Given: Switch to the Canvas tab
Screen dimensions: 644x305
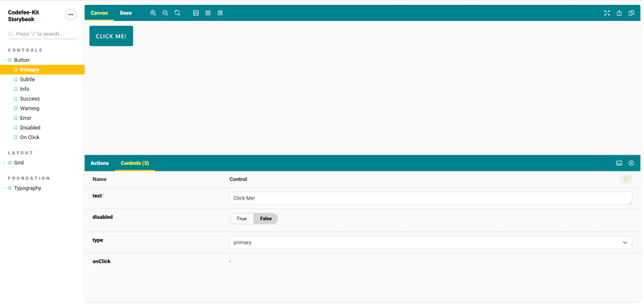Looking at the screenshot, I should point(99,13).
